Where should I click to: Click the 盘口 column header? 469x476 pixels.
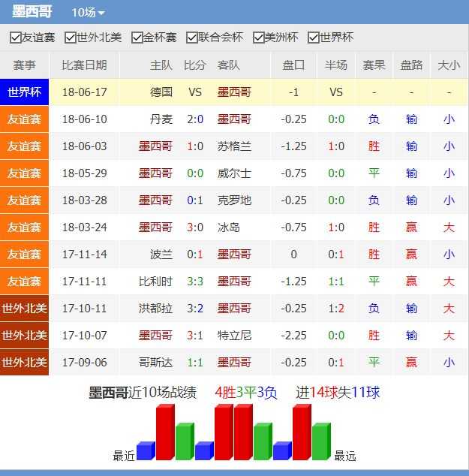[x=293, y=65]
